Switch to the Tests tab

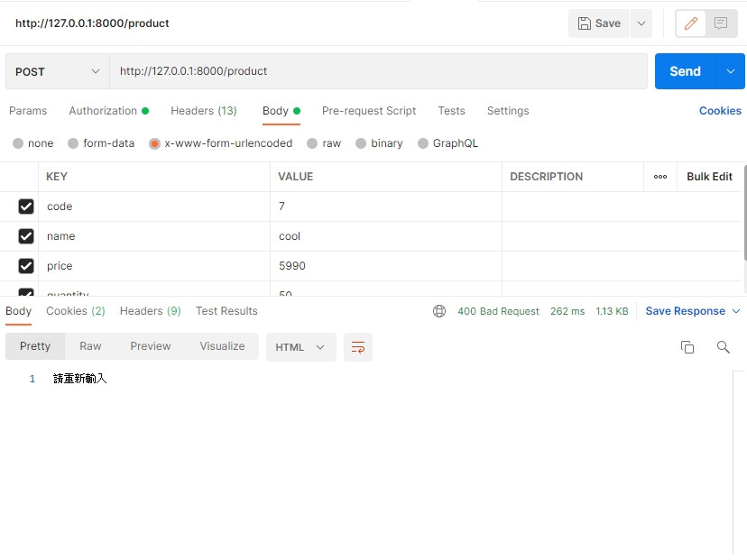point(452,111)
